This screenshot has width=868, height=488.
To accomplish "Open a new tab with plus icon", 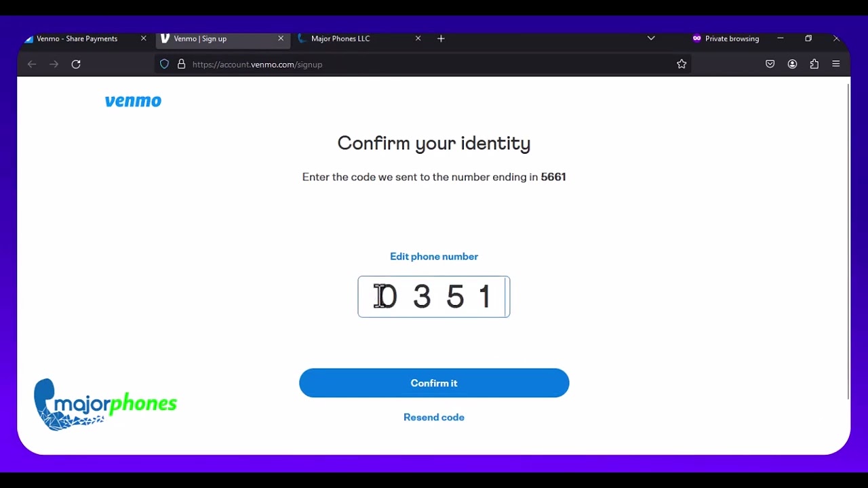I will [441, 39].
